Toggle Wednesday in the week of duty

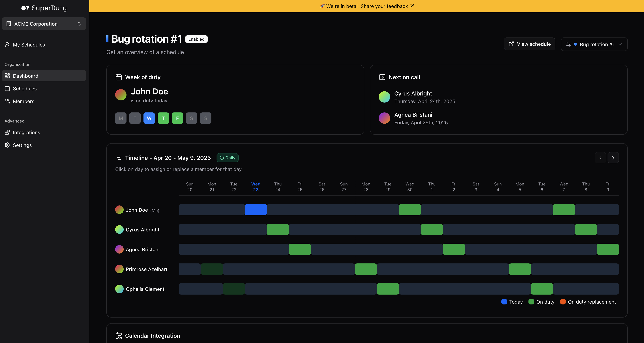149,118
